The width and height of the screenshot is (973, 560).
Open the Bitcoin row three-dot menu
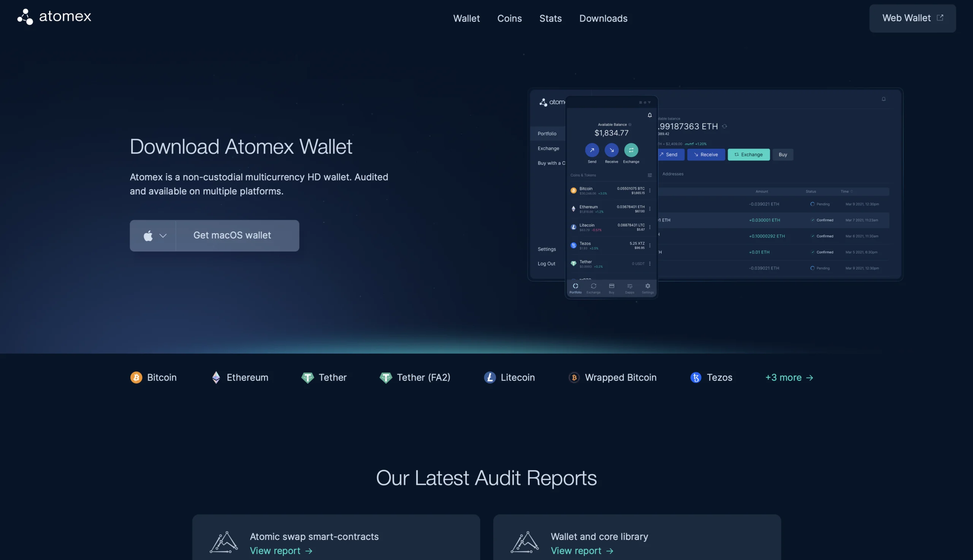pos(650,190)
